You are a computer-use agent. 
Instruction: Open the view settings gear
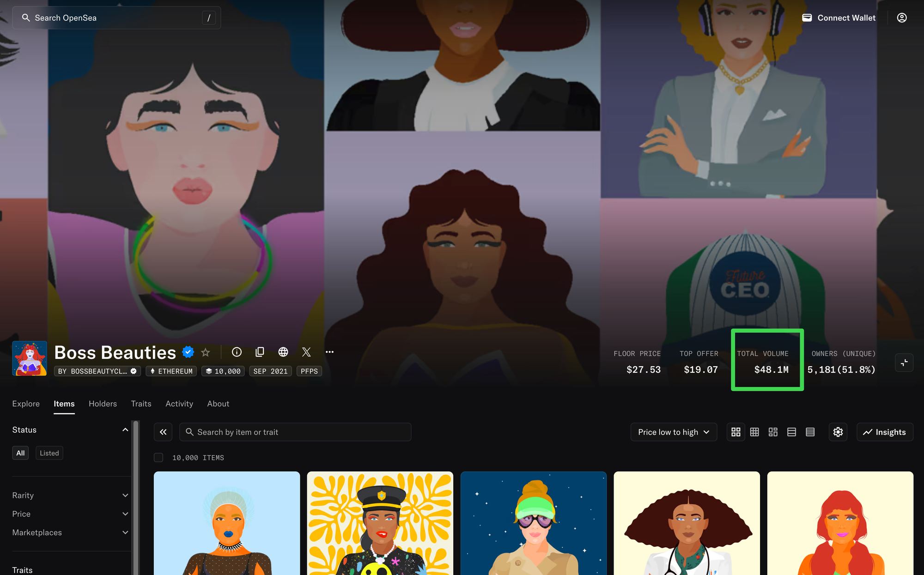pos(838,432)
